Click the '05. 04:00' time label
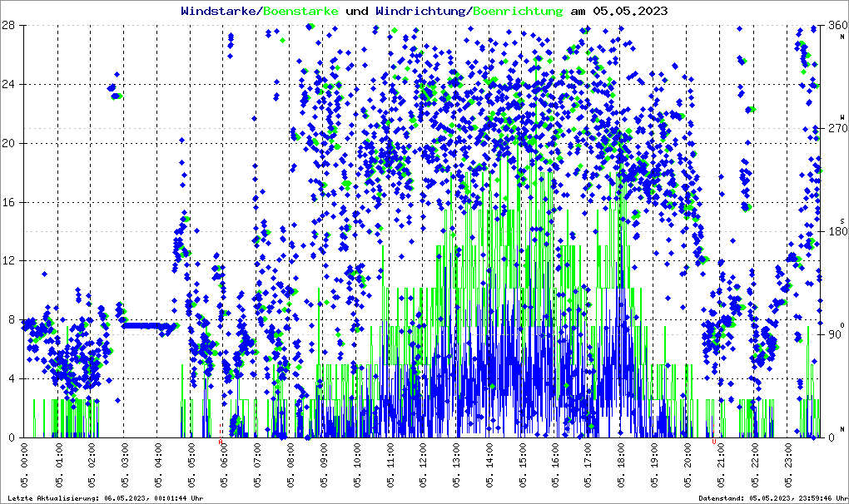 [157, 466]
